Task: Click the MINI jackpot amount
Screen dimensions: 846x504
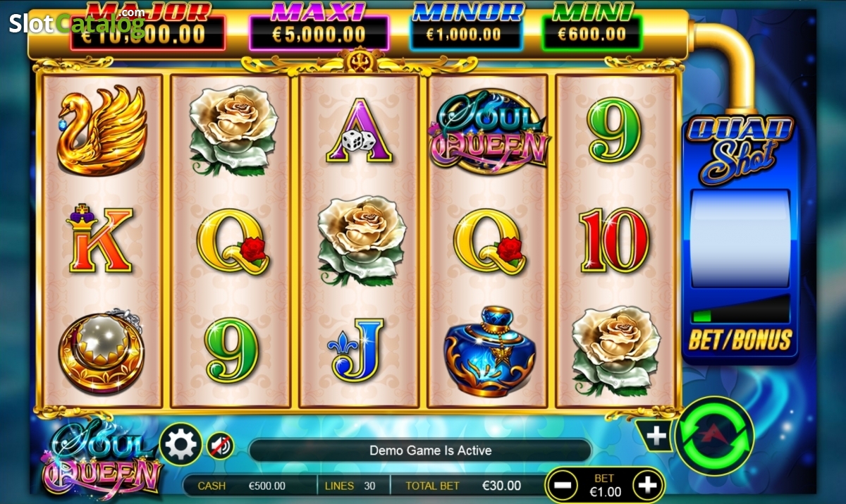Action: pos(591,33)
